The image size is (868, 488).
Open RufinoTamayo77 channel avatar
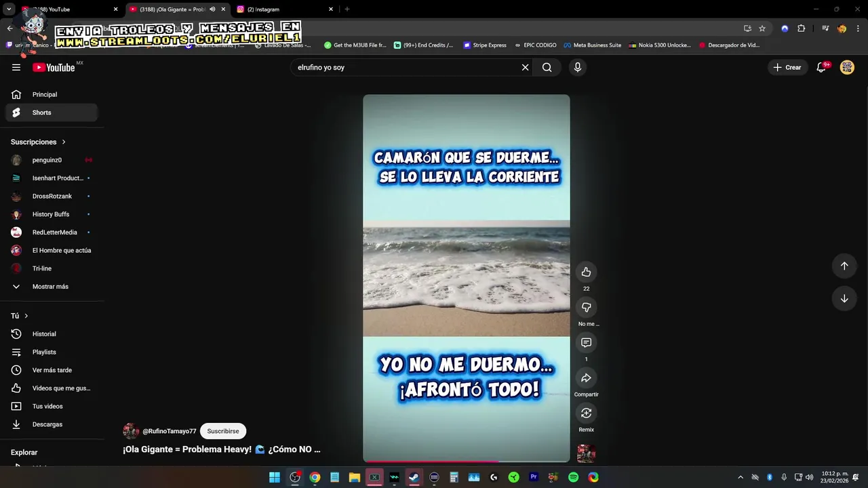coord(131,431)
